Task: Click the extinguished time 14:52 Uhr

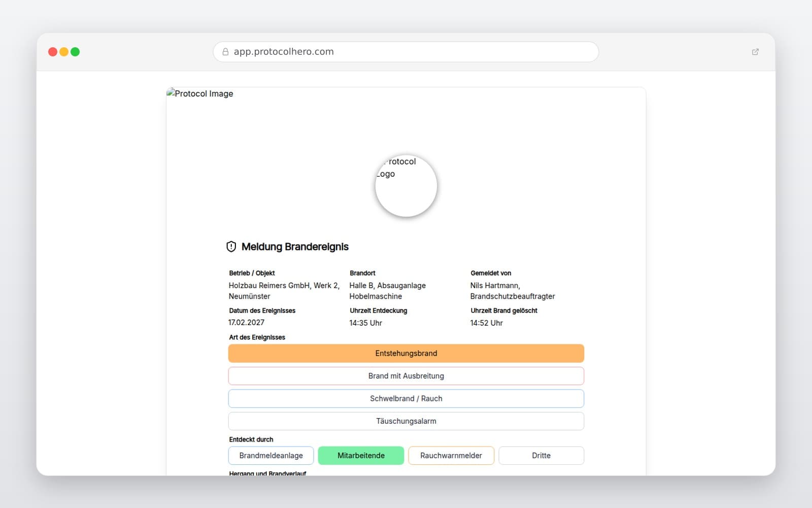Action: coord(487,323)
